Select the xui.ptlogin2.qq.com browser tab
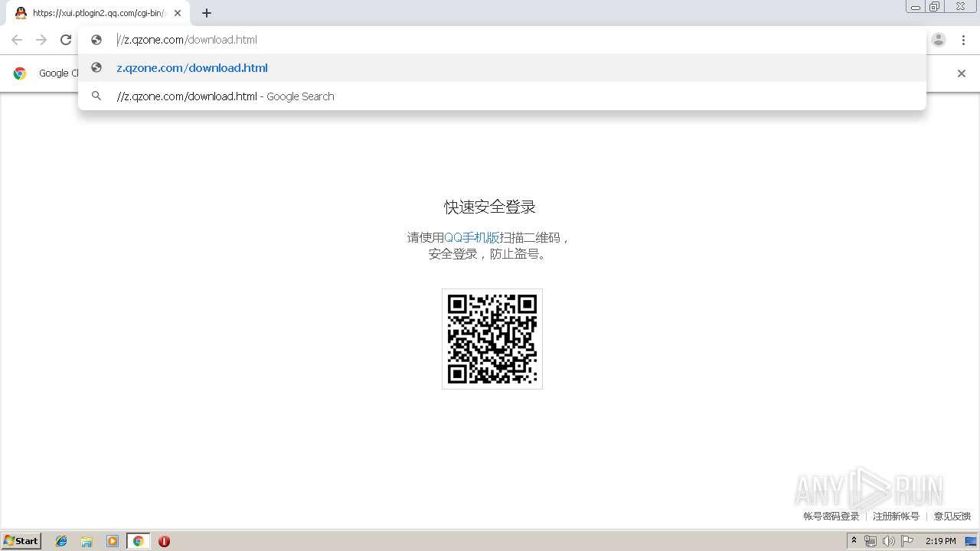 click(98, 13)
